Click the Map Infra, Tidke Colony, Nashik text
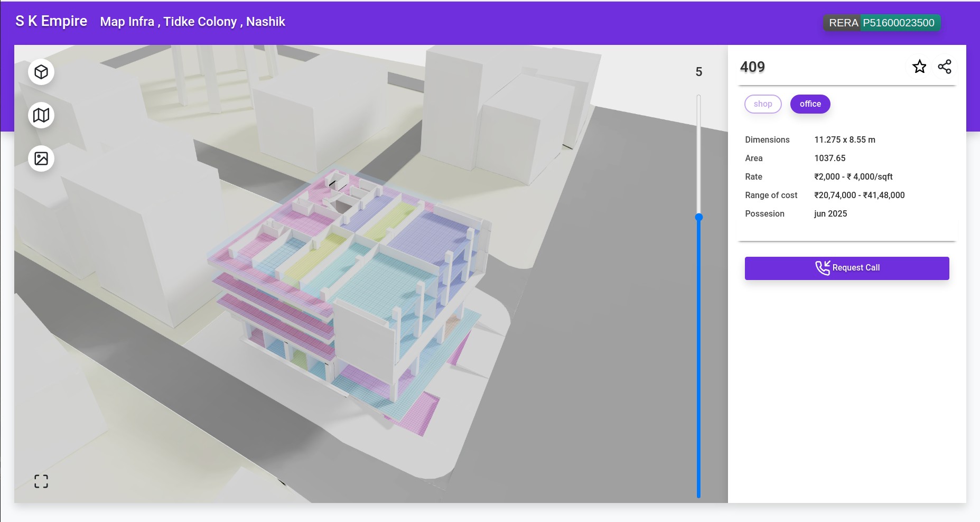This screenshot has height=522, width=980. click(x=193, y=22)
